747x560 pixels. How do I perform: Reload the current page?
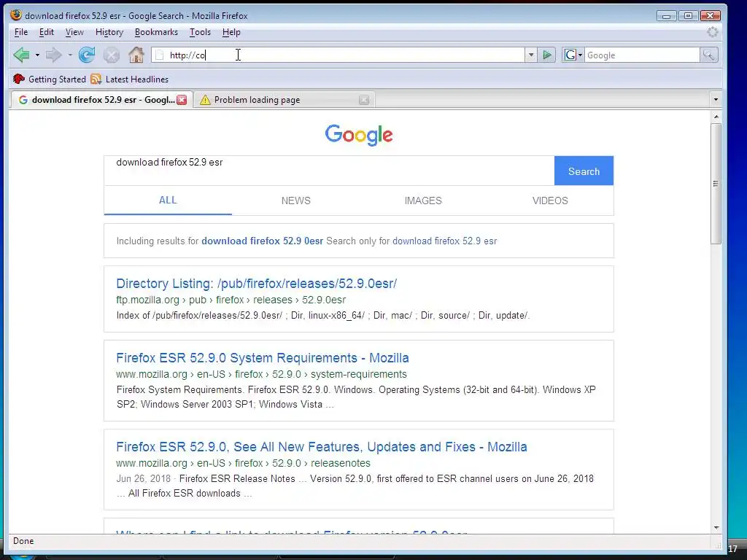click(x=87, y=55)
